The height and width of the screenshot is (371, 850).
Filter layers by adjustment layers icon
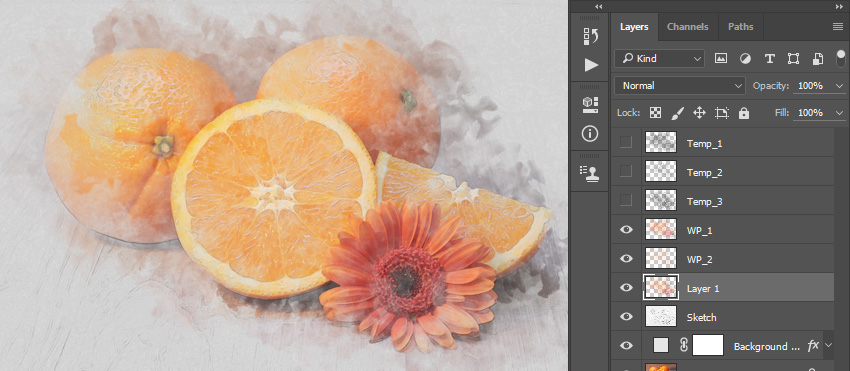pyautogui.click(x=745, y=59)
